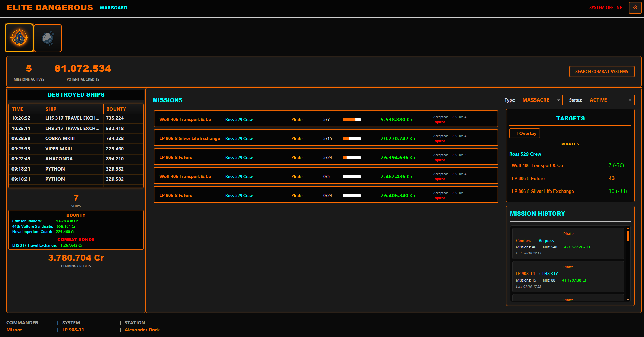The width and height of the screenshot is (644, 337).
Task: Click progress bar of the 5/7 mission
Action: pyautogui.click(x=352, y=120)
